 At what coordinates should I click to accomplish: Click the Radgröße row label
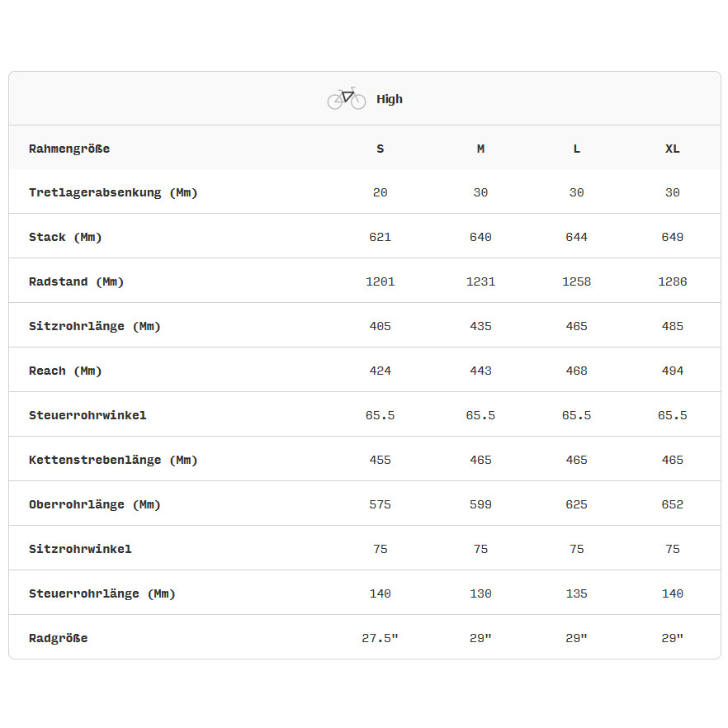(58, 638)
